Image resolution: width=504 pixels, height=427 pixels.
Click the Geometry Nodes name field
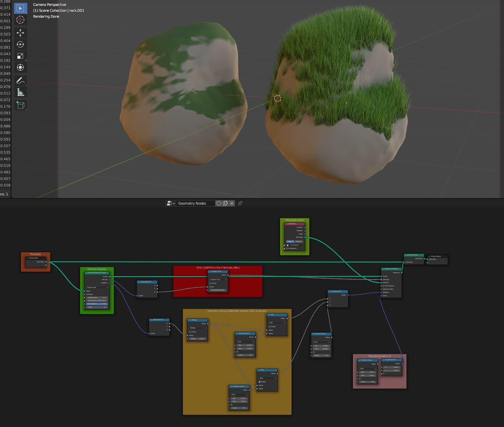(x=195, y=203)
